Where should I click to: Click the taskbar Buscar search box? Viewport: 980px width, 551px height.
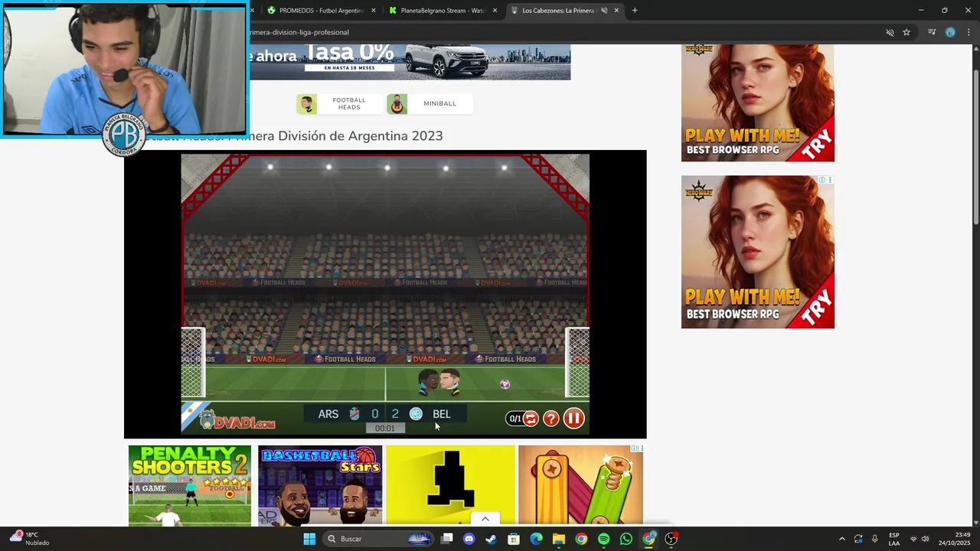[377, 539]
